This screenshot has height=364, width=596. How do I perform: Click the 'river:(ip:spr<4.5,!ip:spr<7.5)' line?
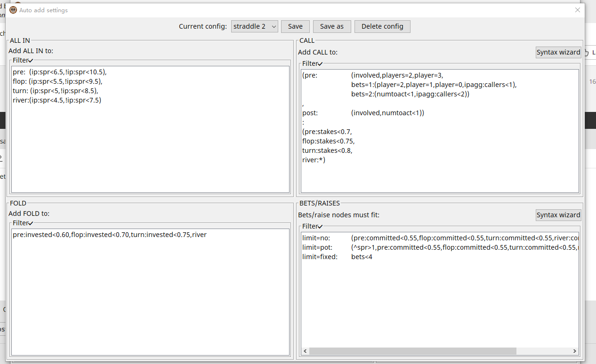pos(57,100)
